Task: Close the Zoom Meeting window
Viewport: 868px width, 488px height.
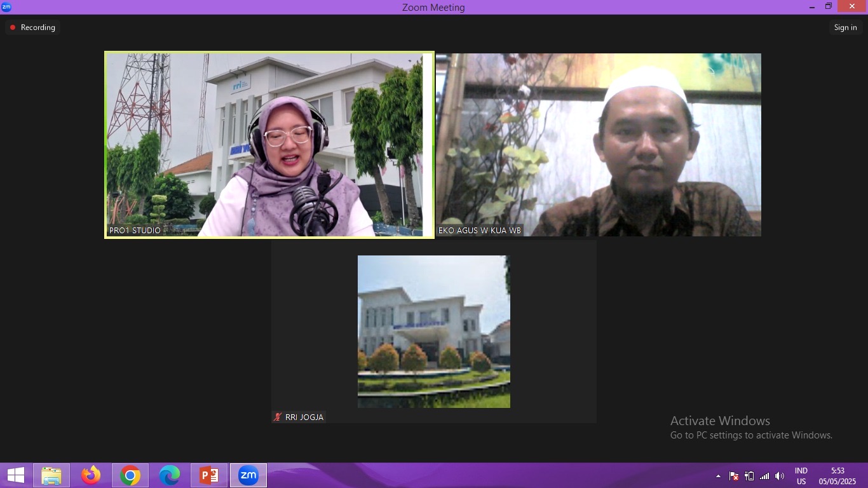Action: click(852, 6)
